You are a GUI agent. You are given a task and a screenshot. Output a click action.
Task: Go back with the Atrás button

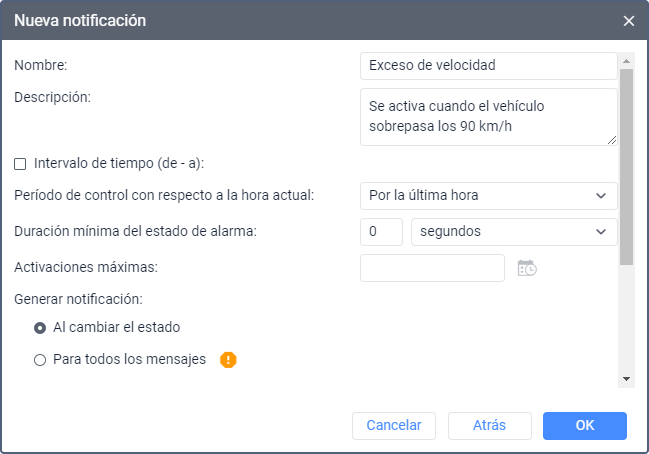pos(490,426)
